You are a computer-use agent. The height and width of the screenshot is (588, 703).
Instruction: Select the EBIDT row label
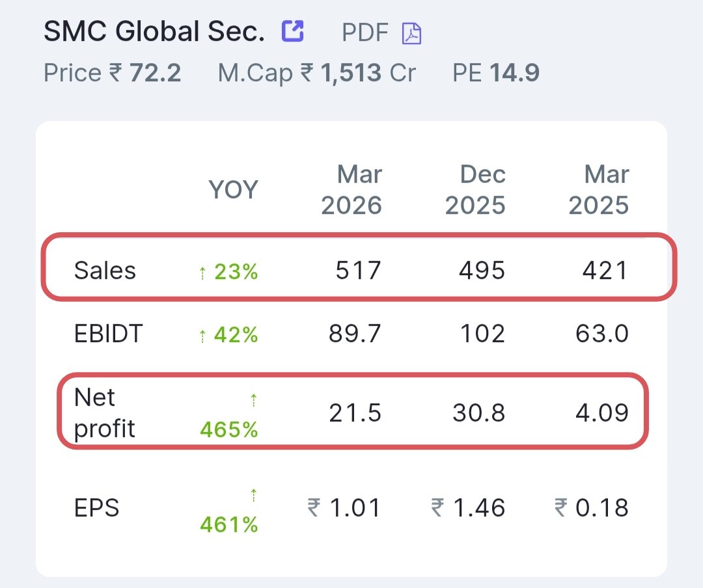point(109,334)
